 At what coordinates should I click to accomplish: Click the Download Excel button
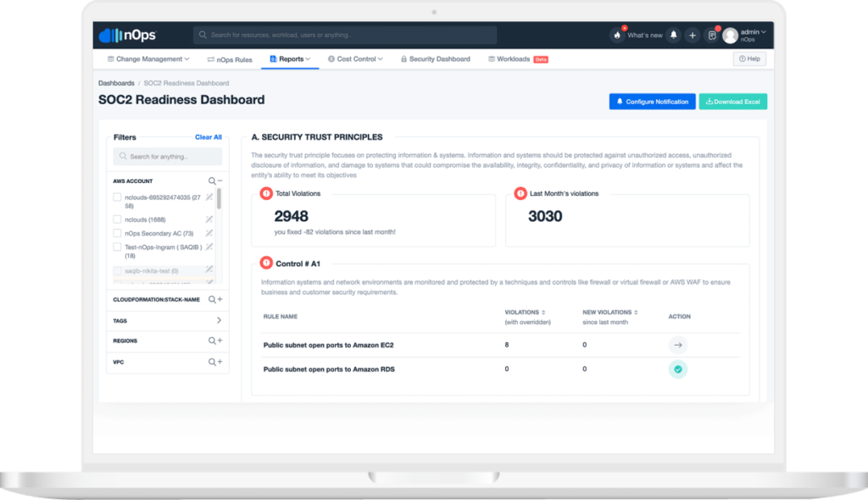click(732, 101)
